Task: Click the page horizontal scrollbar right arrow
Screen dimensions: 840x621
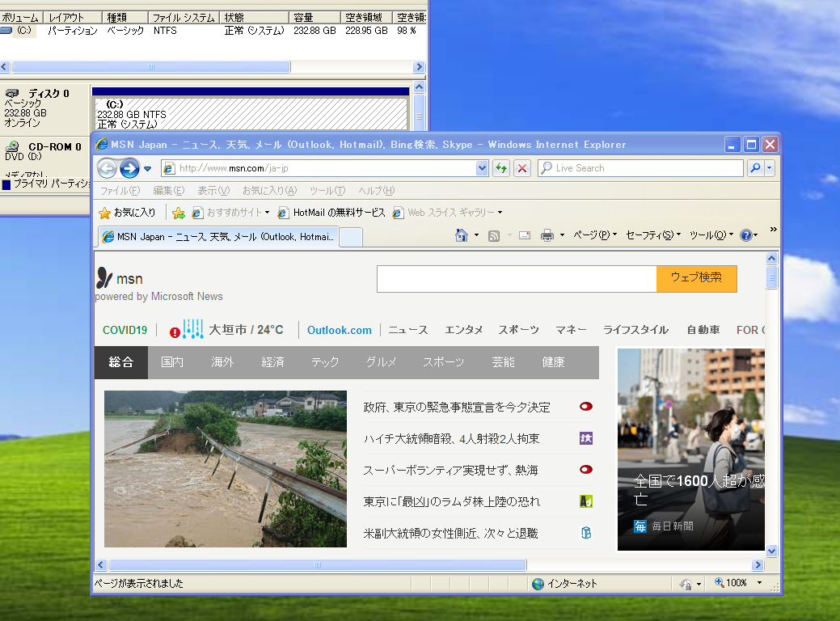Action: click(x=758, y=564)
